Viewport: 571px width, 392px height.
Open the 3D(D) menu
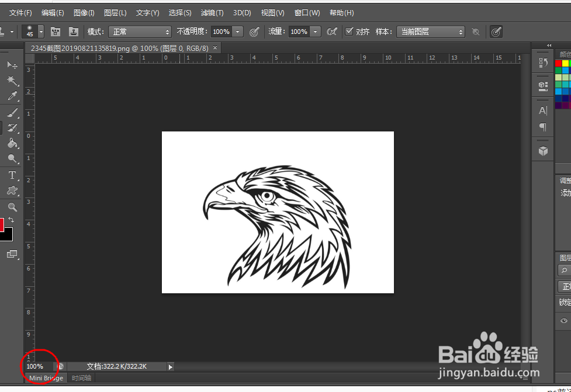[x=242, y=13]
